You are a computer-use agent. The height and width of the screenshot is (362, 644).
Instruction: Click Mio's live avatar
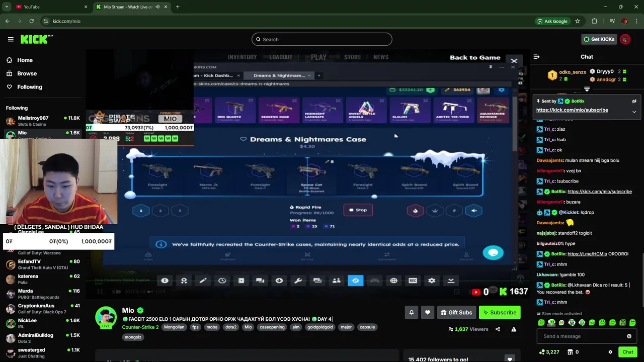point(106,317)
